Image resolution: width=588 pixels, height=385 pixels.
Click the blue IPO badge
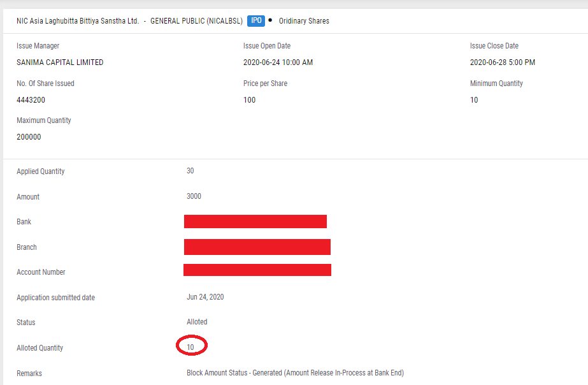coord(256,20)
